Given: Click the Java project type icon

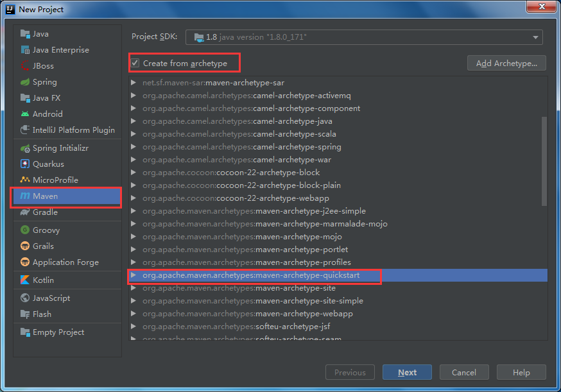Looking at the screenshot, I should (25, 34).
